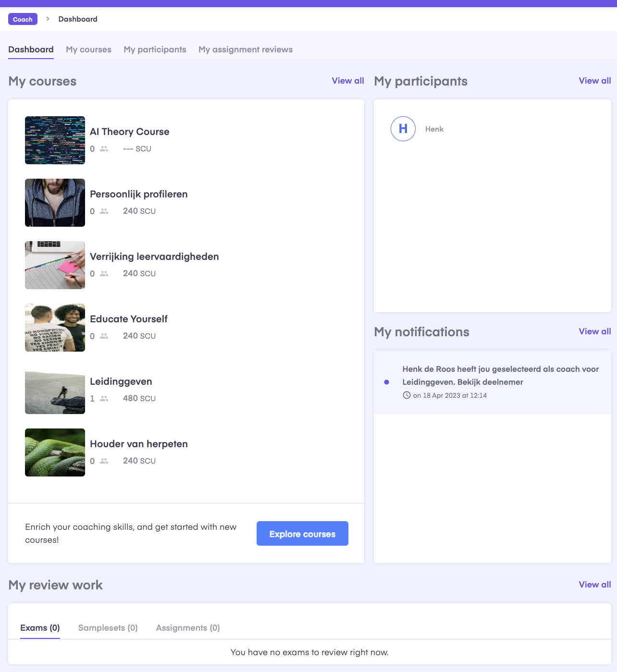Open Henk's avatar circle
617x672 pixels.
click(x=403, y=129)
